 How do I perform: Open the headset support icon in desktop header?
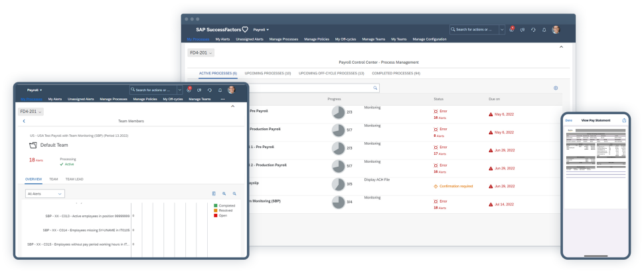point(533,30)
